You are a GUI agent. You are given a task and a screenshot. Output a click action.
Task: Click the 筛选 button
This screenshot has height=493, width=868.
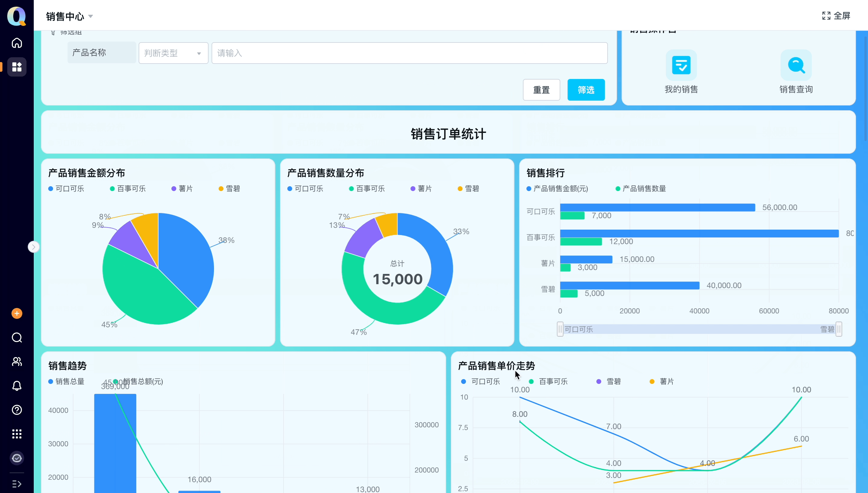[586, 90]
